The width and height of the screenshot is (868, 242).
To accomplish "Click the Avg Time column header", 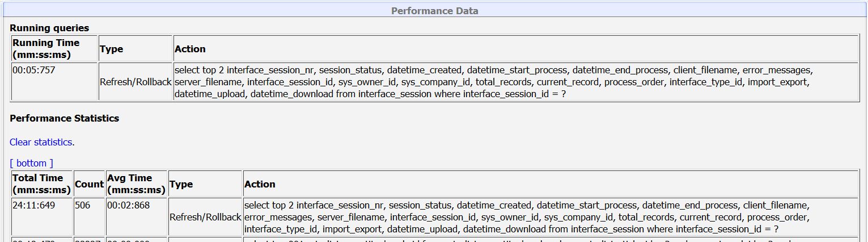I will pos(137,184).
